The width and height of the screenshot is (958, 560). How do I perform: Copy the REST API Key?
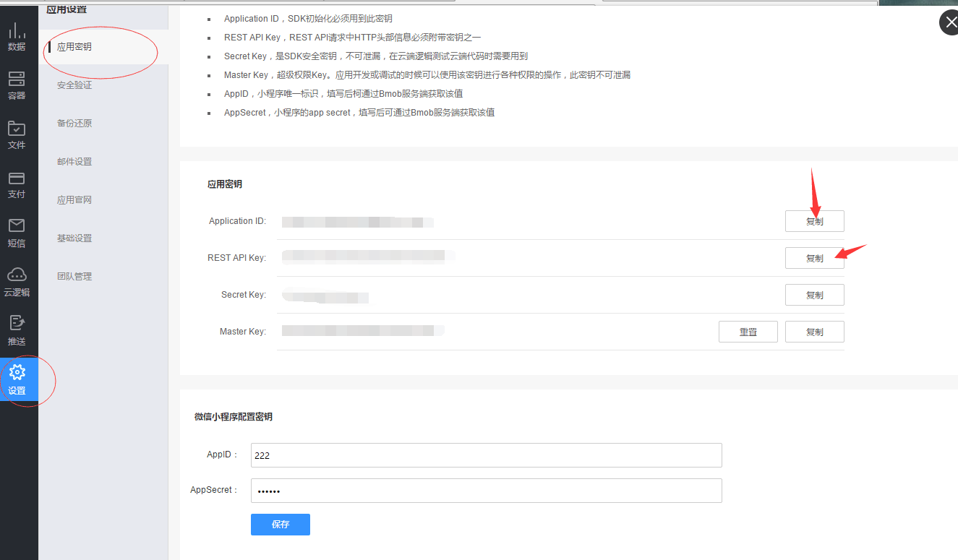[x=814, y=258]
